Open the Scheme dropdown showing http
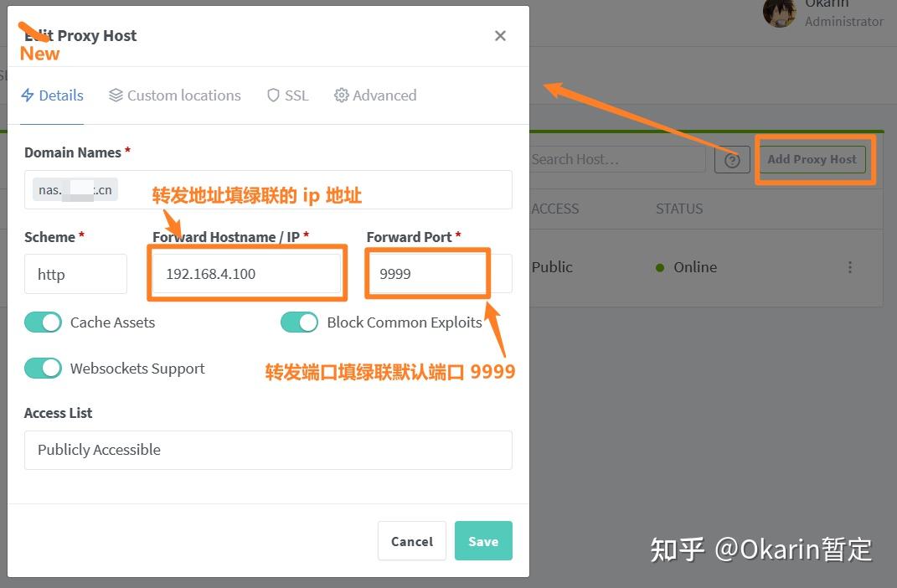Image resolution: width=897 pixels, height=588 pixels. (x=75, y=273)
